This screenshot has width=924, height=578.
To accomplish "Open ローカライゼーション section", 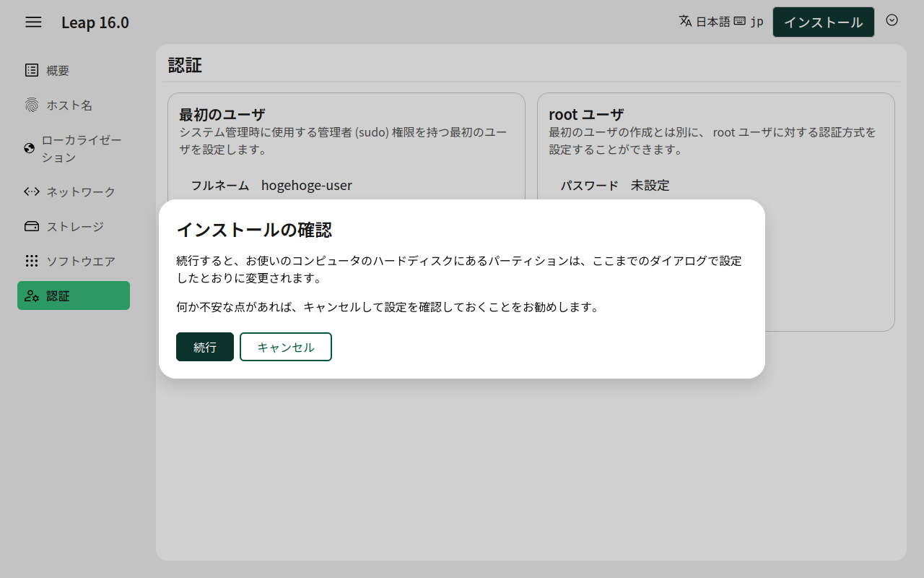I will coord(74,148).
